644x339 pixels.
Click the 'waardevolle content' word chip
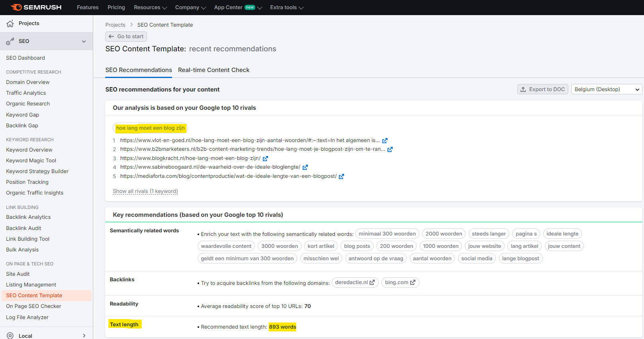click(226, 246)
